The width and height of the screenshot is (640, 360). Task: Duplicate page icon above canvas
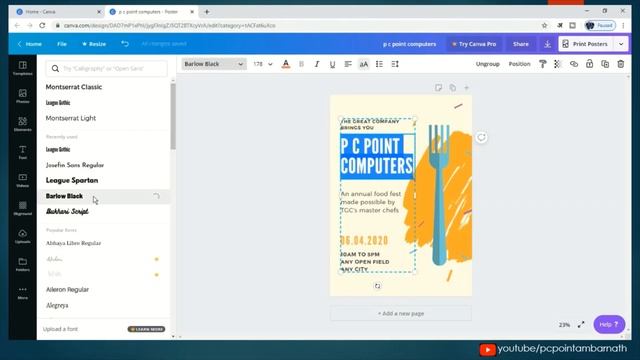click(452, 87)
